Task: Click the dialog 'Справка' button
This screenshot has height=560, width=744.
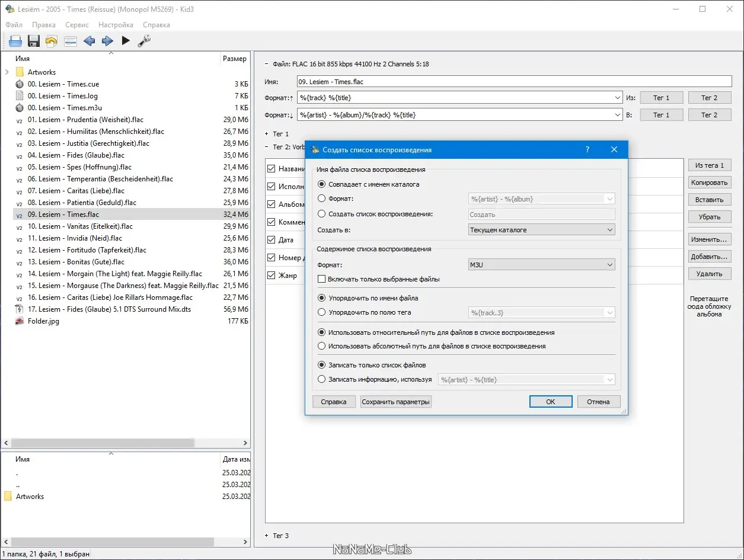Action: 334,402
